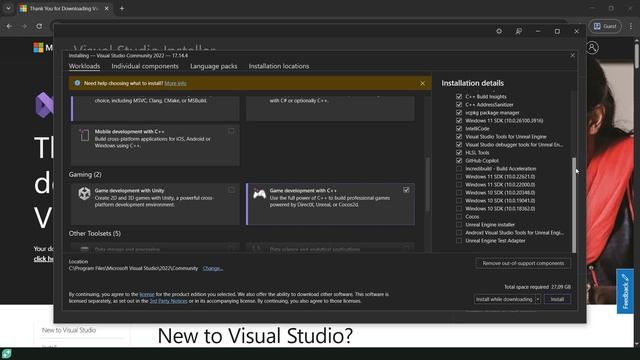Image resolution: width=640 pixels, height=360 pixels.
Task: Dismiss the yellow help banner
Action: pyautogui.click(x=422, y=83)
